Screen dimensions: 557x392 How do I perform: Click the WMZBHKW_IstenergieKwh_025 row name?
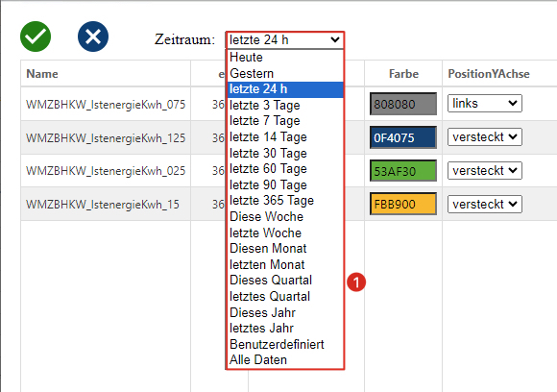pos(106,171)
